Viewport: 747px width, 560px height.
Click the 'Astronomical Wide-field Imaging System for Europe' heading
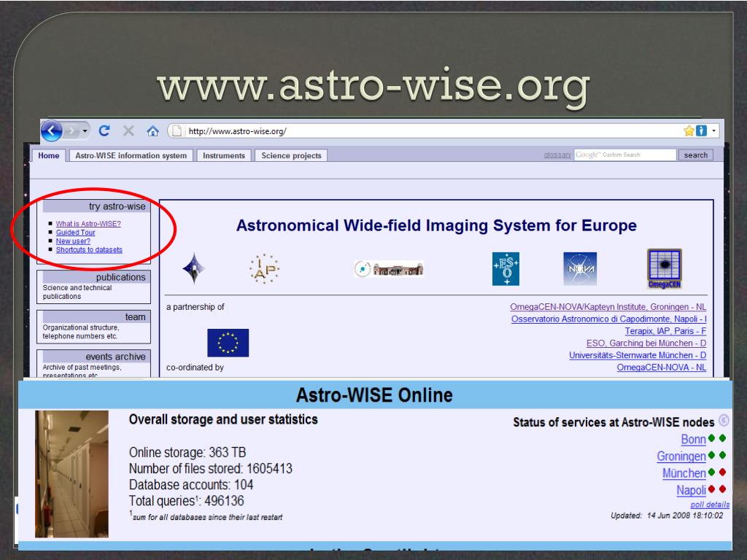coord(436,225)
